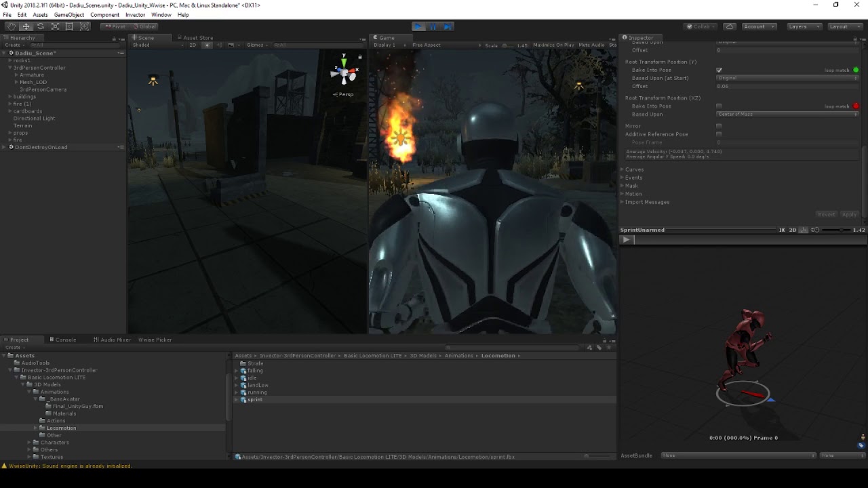Select the Move tool in toolbar

[26, 26]
